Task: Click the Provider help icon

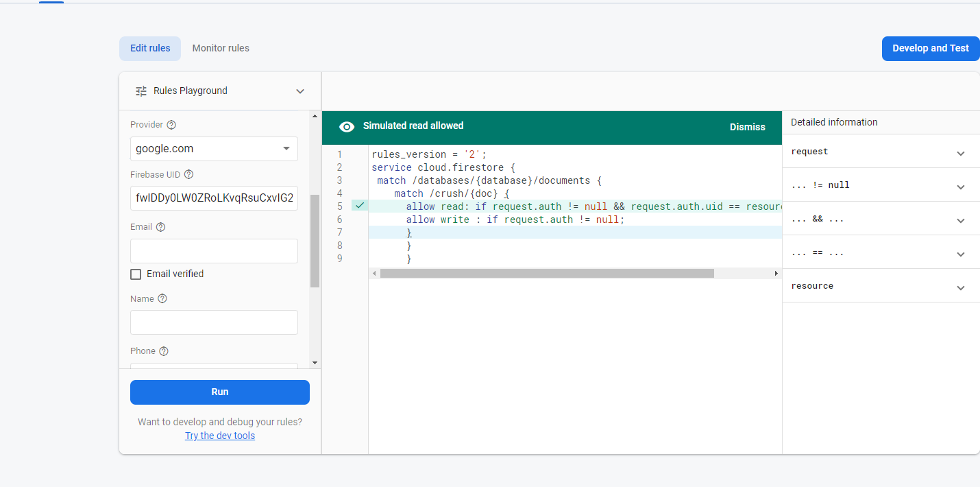Action: click(x=171, y=125)
